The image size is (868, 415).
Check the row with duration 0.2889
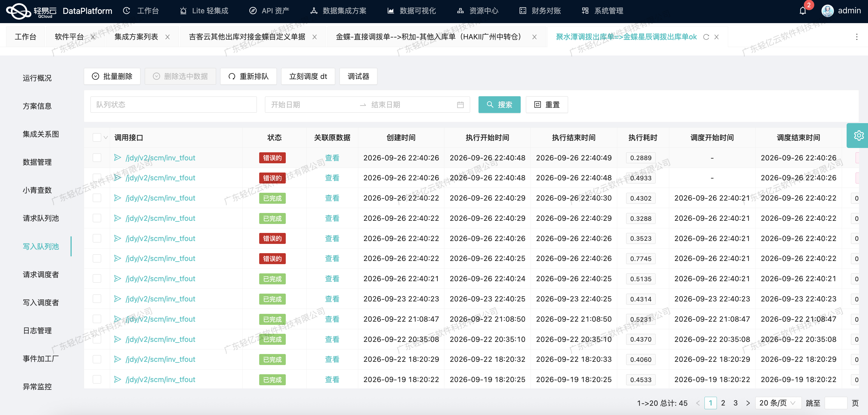97,158
